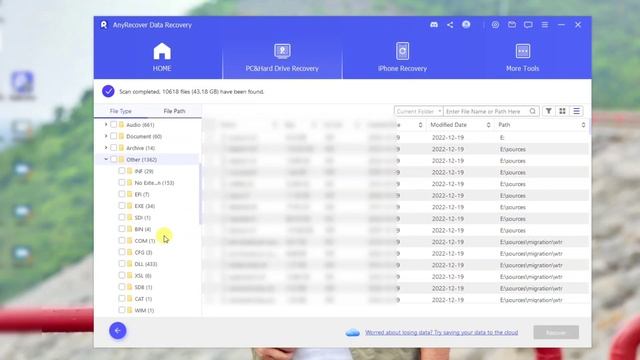Open iPhone Recovery tab
Image resolution: width=640 pixels, height=360 pixels.
pyautogui.click(x=402, y=58)
